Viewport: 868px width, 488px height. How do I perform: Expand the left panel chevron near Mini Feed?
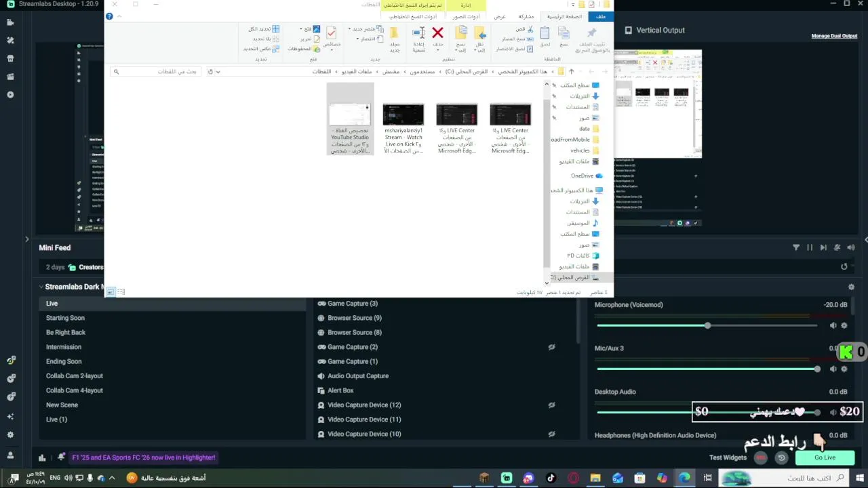coord(27,239)
